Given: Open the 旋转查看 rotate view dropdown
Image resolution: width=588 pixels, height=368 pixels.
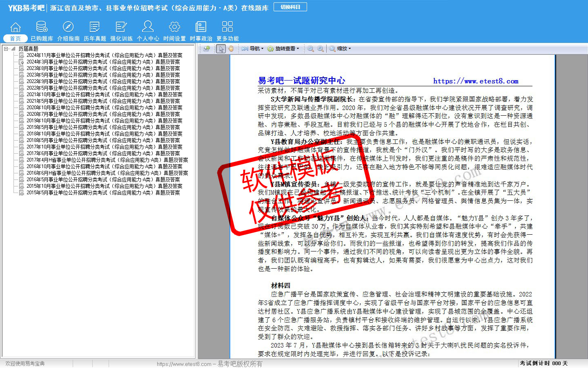Looking at the screenshot, I should (283, 49).
